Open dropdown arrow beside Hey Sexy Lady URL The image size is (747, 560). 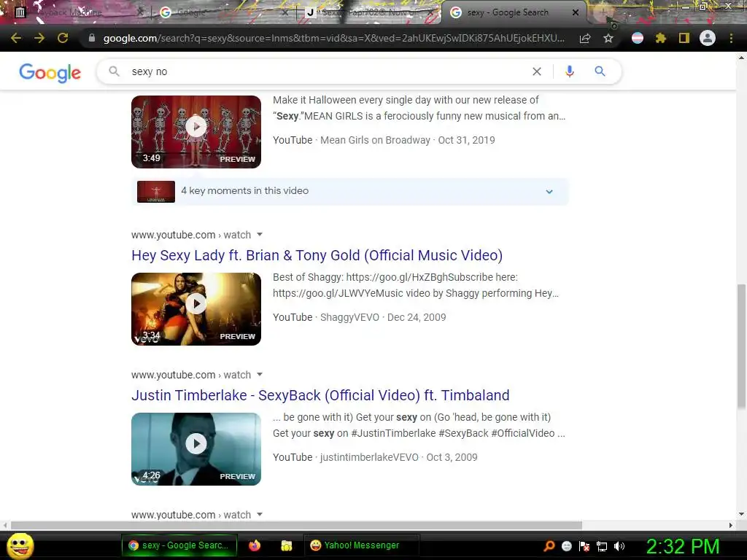point(260,234)
